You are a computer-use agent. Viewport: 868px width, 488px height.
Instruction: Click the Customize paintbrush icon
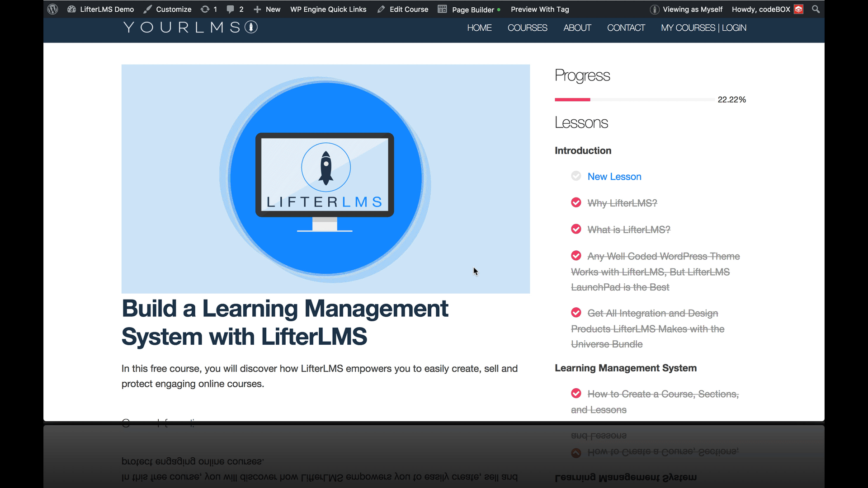point(148,9)
